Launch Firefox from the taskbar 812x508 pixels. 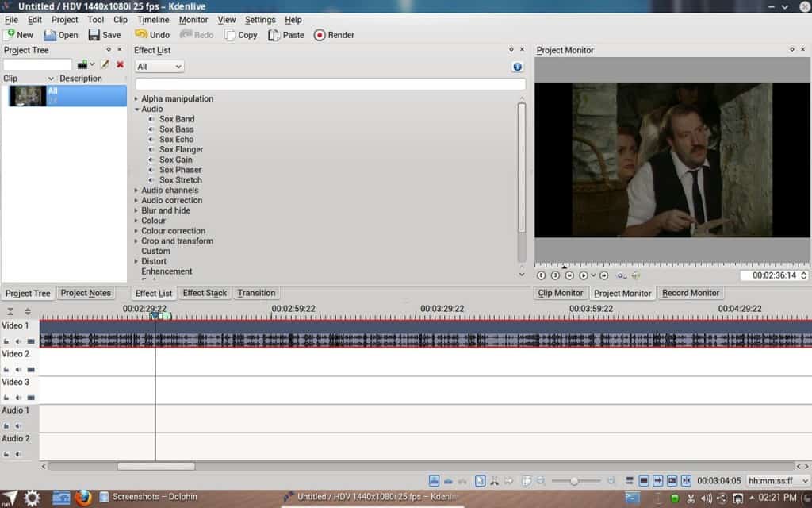pos(83,498)
